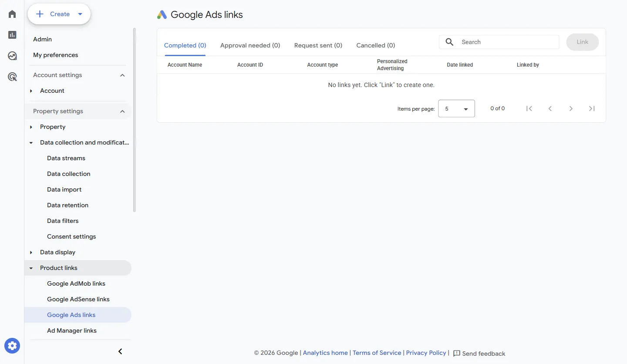Screen dimensions: 627x364
Task: Click the sidebar vertical scrollbar
Action: 135,120
